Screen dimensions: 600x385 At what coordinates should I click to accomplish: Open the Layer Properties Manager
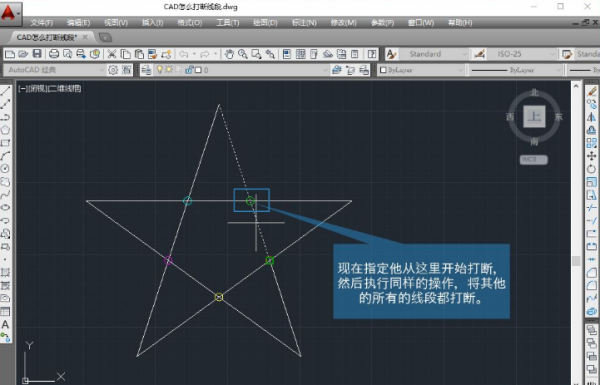146,70
